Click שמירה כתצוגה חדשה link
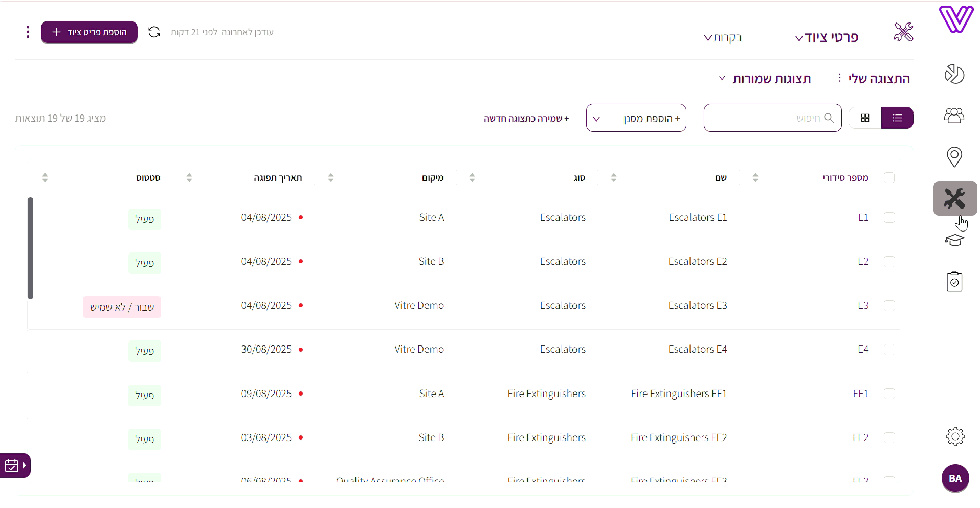Screen dimensions: 980x508 [x=526, y=119]
